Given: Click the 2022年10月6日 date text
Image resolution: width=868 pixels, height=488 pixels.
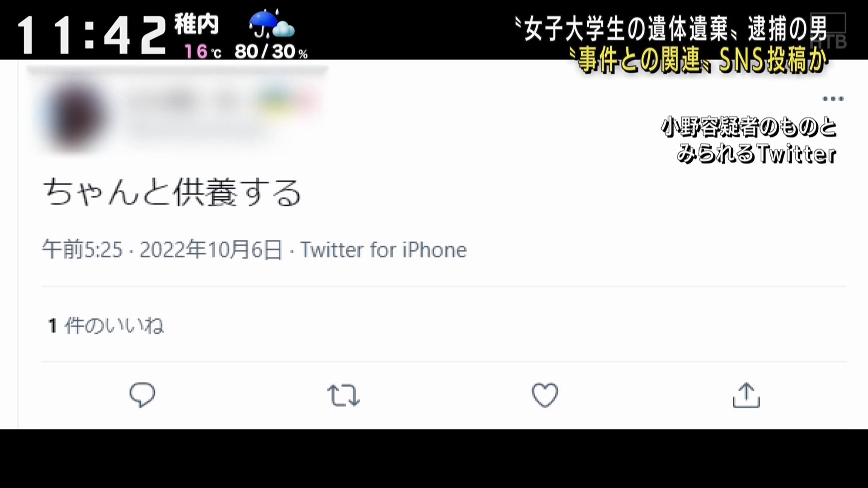Looking at the screenshot, I should point(211,249).
